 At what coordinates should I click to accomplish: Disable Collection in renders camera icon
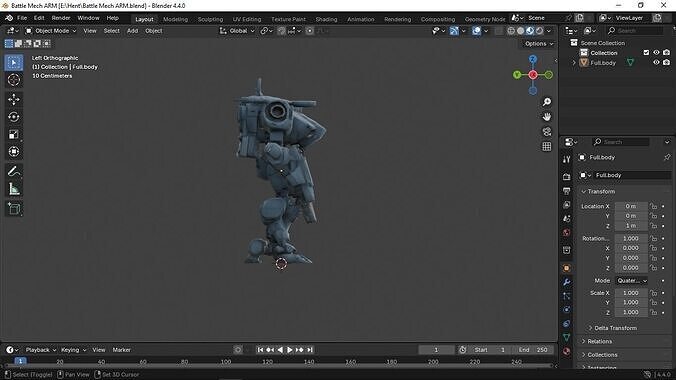[667, 53]
